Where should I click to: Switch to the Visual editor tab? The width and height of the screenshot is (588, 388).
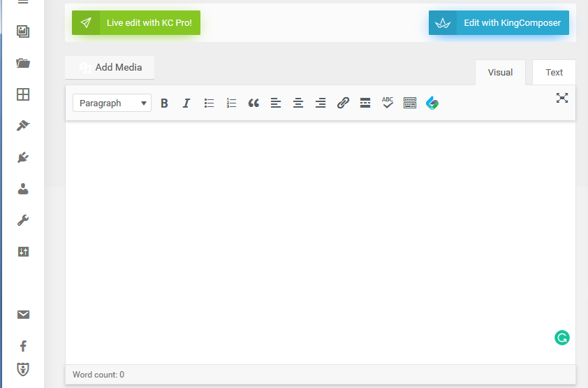500,73
